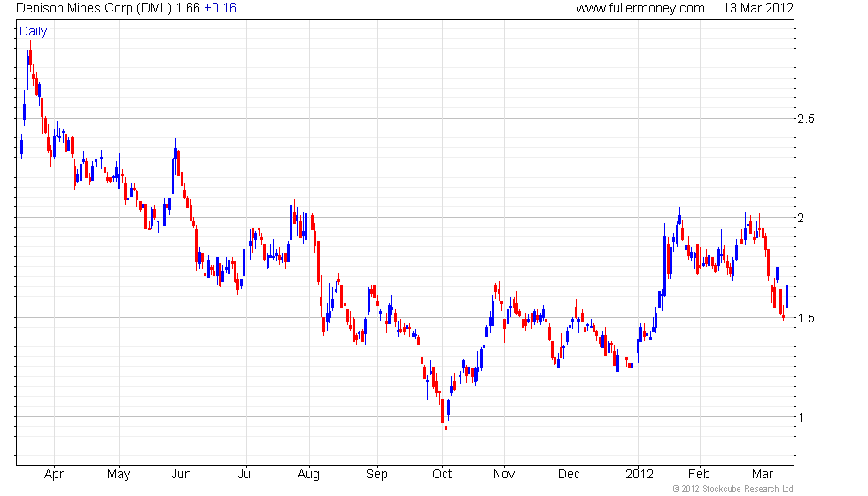Click the 'May' month label
The image size is (868, 496).
click(x=119, y=475)
